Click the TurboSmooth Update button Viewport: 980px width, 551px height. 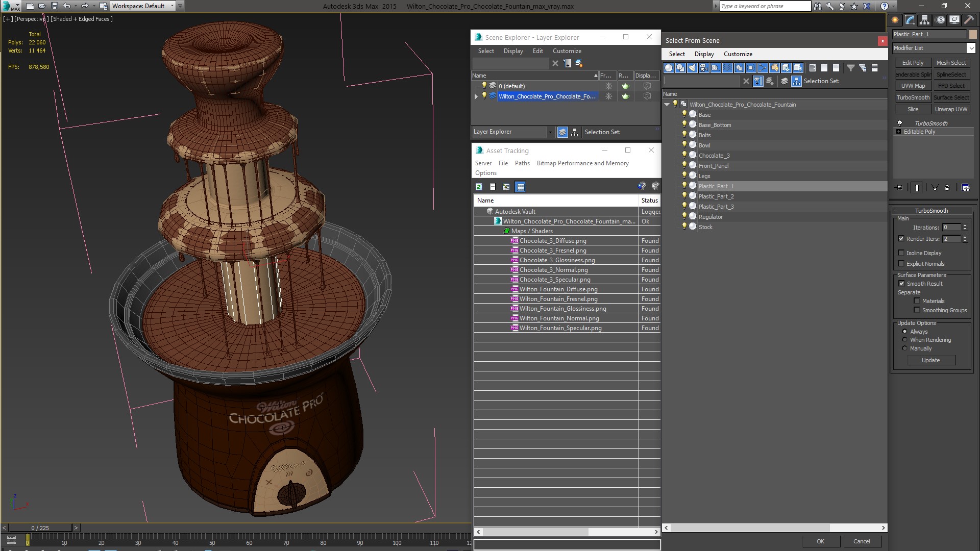tap(930, 360)
